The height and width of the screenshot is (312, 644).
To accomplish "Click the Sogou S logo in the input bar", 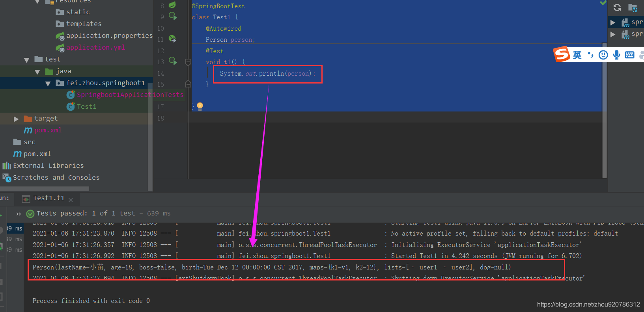I will tap(562, 54).
